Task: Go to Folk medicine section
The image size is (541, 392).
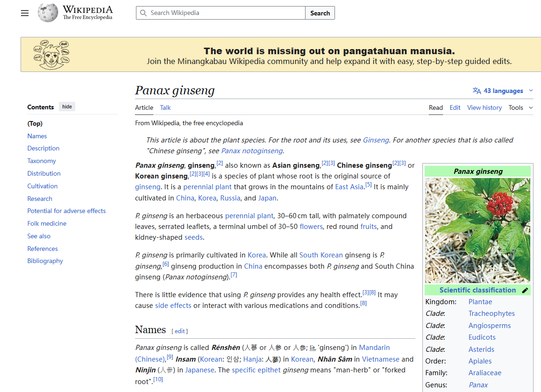Action: [x=47, y=223]
